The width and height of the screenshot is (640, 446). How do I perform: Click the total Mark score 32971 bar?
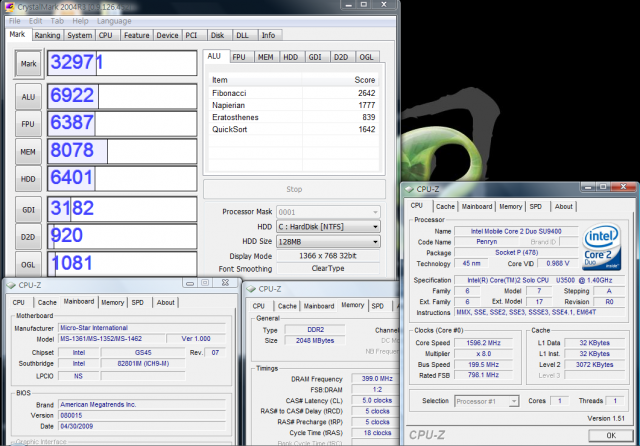click(122, 63)
